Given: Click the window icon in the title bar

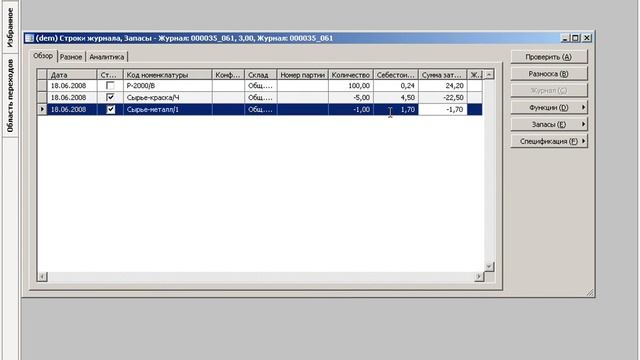Looking at the screenshot, I should [29, 38].
